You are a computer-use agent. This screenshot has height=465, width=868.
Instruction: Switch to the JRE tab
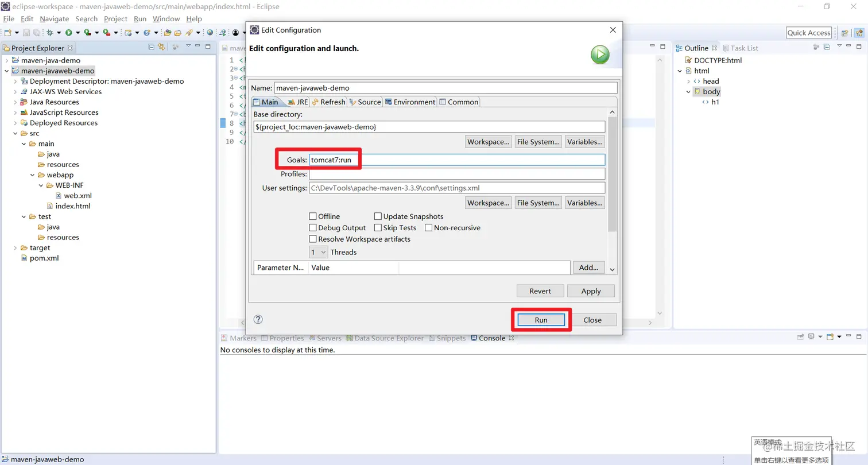click(x=297, y=102)
